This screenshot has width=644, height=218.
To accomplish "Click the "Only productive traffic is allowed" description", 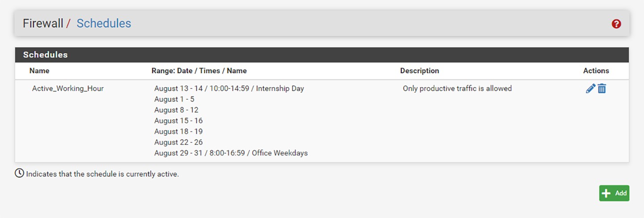I will coord(457,88).
